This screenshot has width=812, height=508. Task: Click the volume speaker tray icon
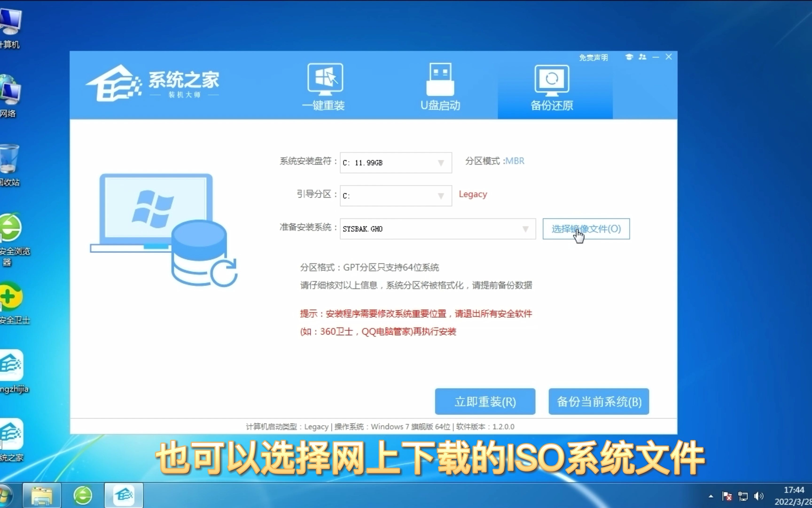point(758,496)
